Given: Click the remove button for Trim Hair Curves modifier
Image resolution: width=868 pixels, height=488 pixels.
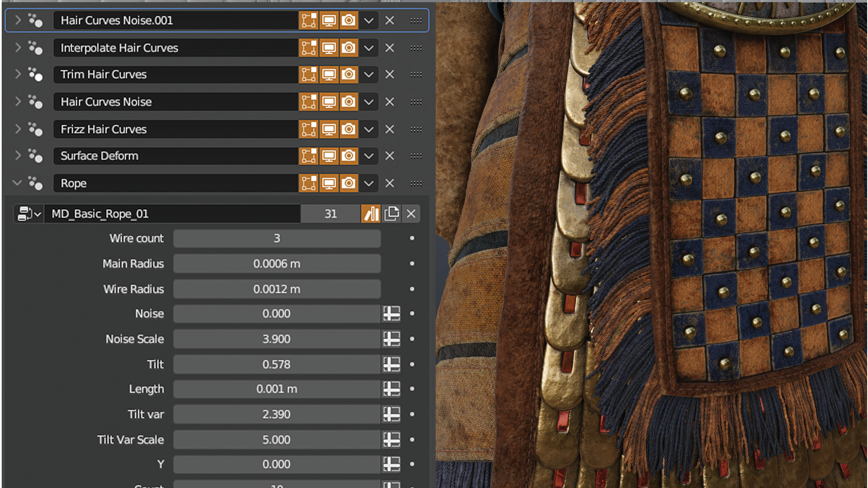Looking at the screenshot, I should click(x=390, y=74).
